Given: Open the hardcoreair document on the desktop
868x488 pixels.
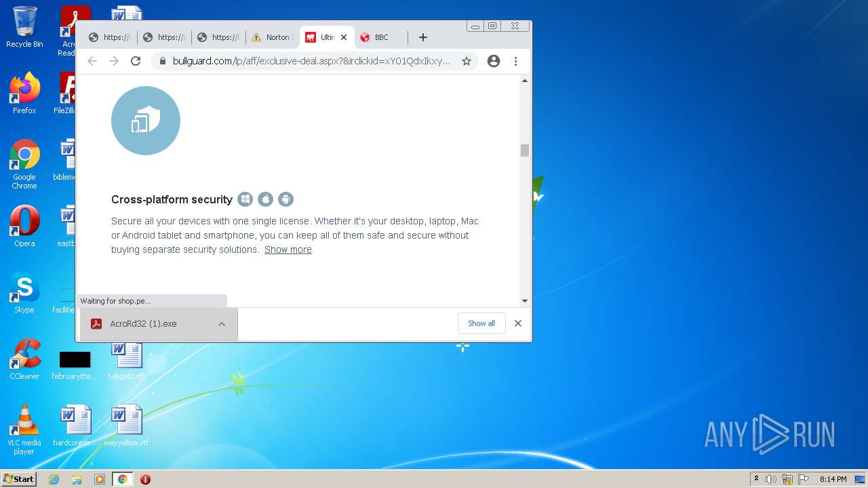Looking at the screenshot, I should click(x=75, y=426).
